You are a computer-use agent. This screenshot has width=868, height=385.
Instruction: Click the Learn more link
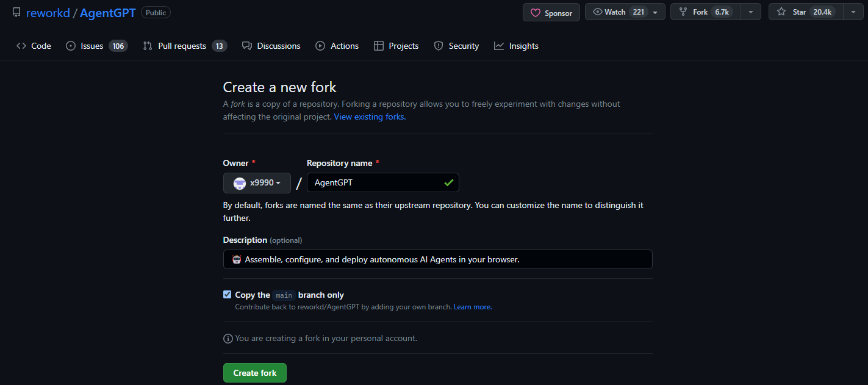473,307
